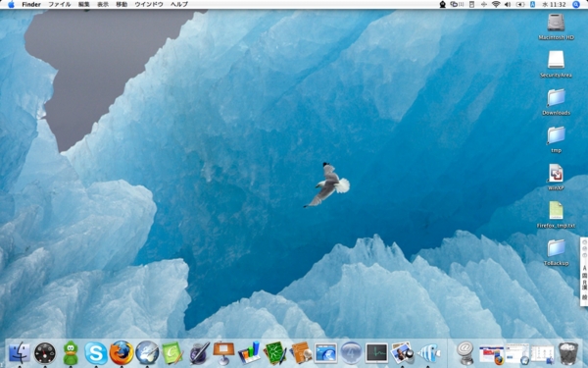Screen dimensions: 588x368
Task: Open the 移動 menu
Action: (122, 5)
